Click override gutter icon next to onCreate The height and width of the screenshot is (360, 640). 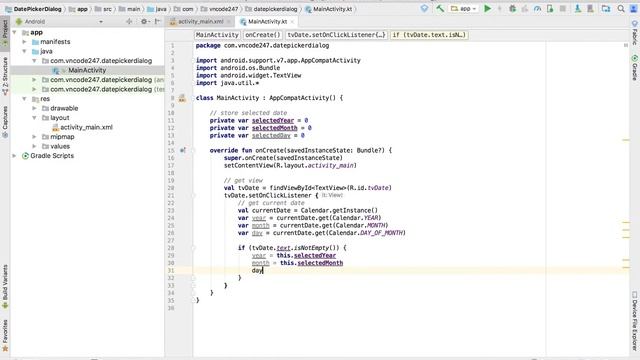pyautogui.click(x=182, y=150)
